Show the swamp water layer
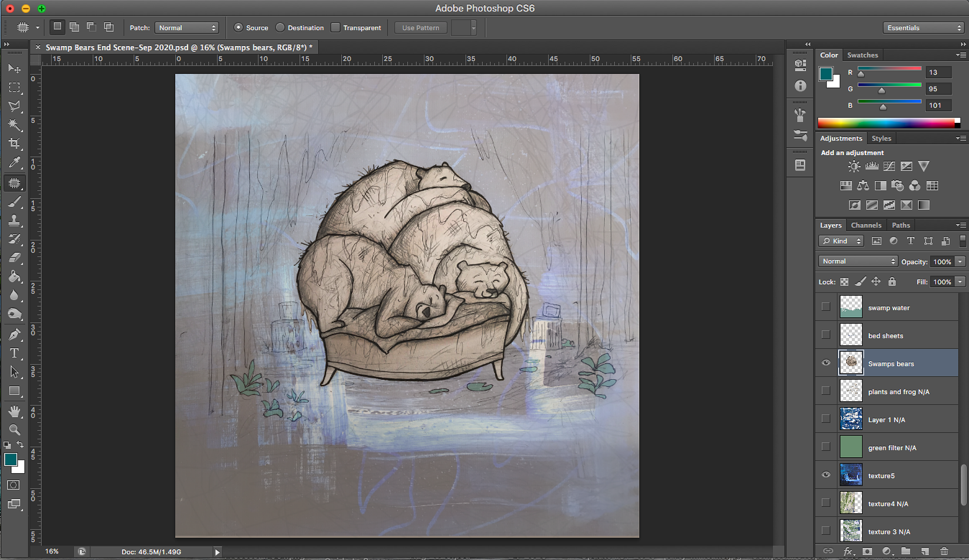Image resolution: width=969 pixels, height=560 pixels. pos(826,307)
